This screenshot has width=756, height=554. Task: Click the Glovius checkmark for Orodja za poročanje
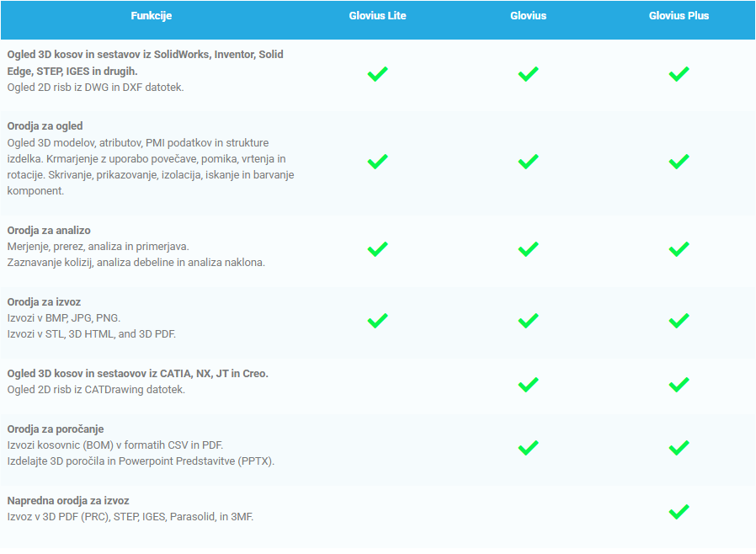click(528, 448)
